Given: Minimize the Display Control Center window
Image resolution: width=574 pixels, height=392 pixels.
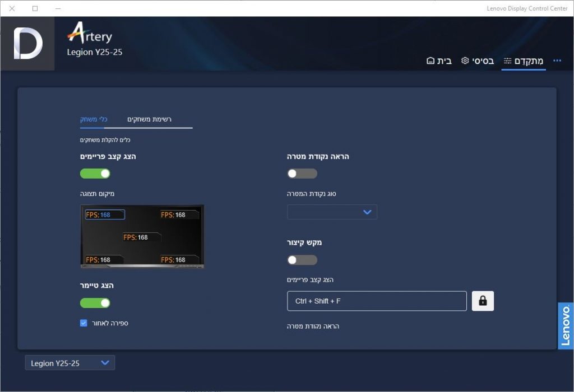Looking at the screenshot, I should coord(58,8).
